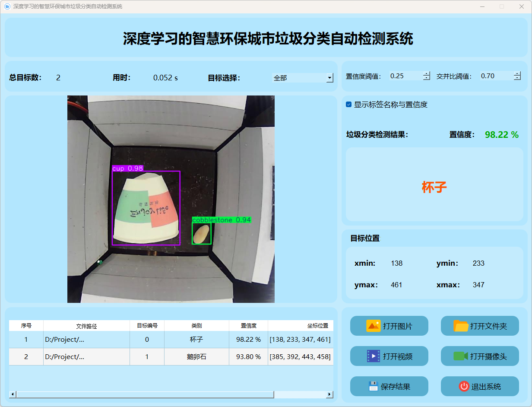Image resolution: width=532 pixels, height=407 pixels.
Task: Click the row number 1 cell
Action: pyautogui.click(x=26, y=340)
